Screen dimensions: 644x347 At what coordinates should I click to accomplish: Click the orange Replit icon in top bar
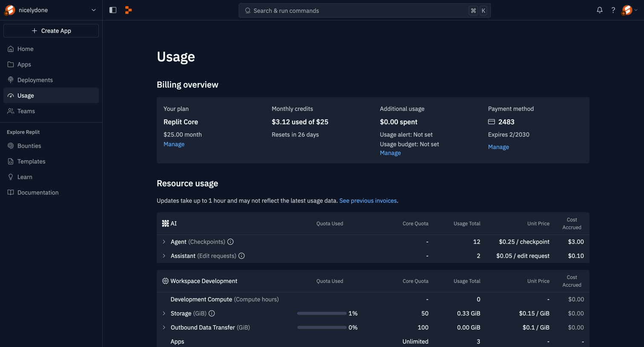(x=128, y=10)
